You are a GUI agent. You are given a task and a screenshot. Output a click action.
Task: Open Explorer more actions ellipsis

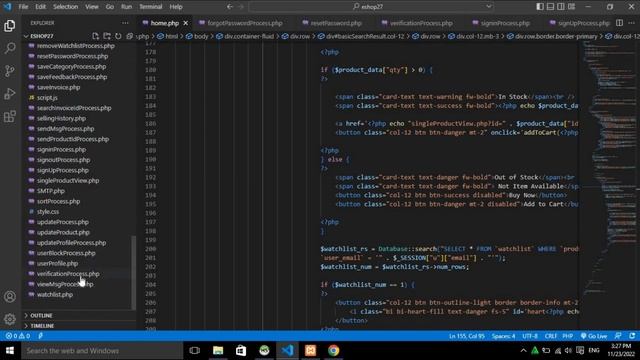pos(125,23)
